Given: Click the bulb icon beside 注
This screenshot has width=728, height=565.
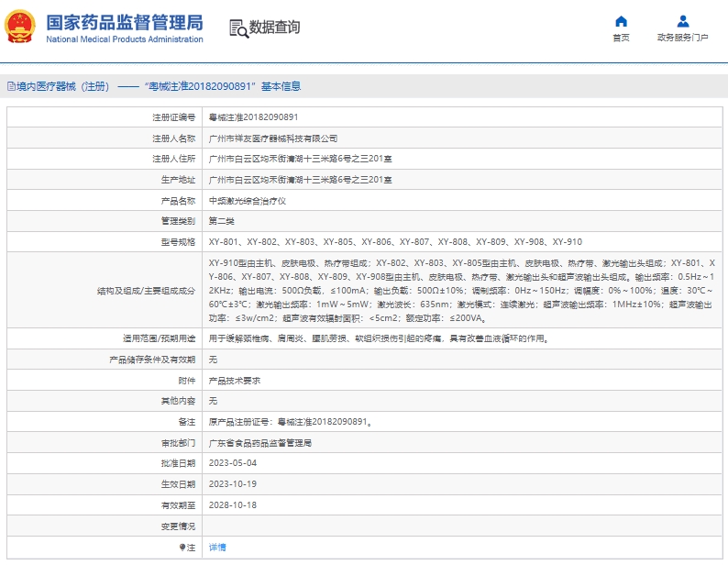Looking at the screenshot, I should [x=182, y=548].
